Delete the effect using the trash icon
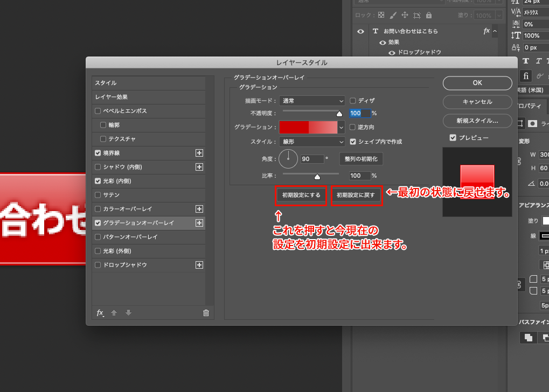 (206, 313)
